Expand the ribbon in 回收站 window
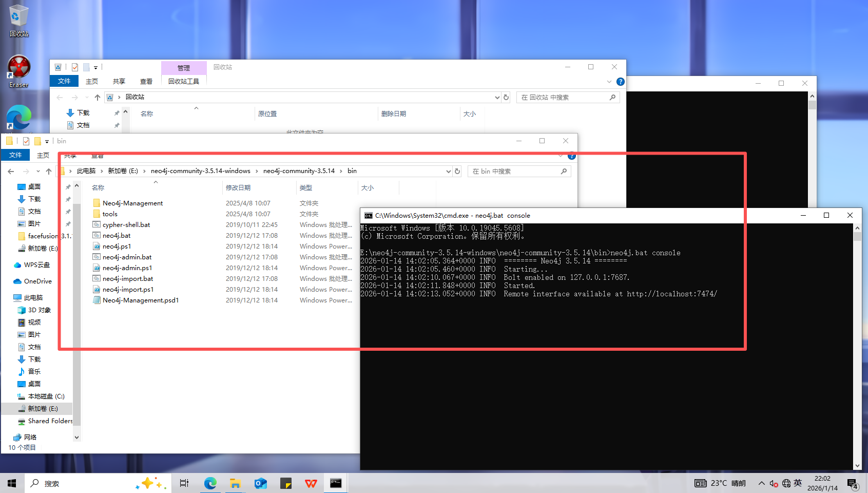 pyautogui.click(x=609, y=82)
